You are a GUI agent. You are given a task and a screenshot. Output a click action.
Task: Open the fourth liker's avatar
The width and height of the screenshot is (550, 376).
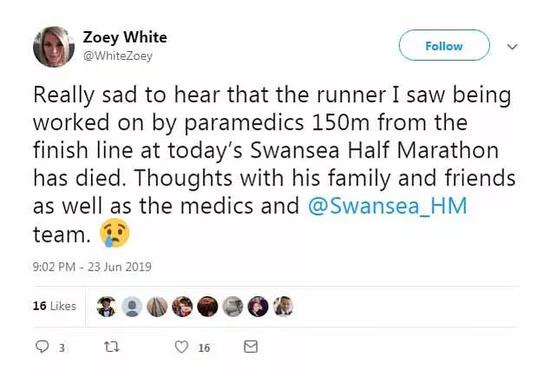pos(182,307)
